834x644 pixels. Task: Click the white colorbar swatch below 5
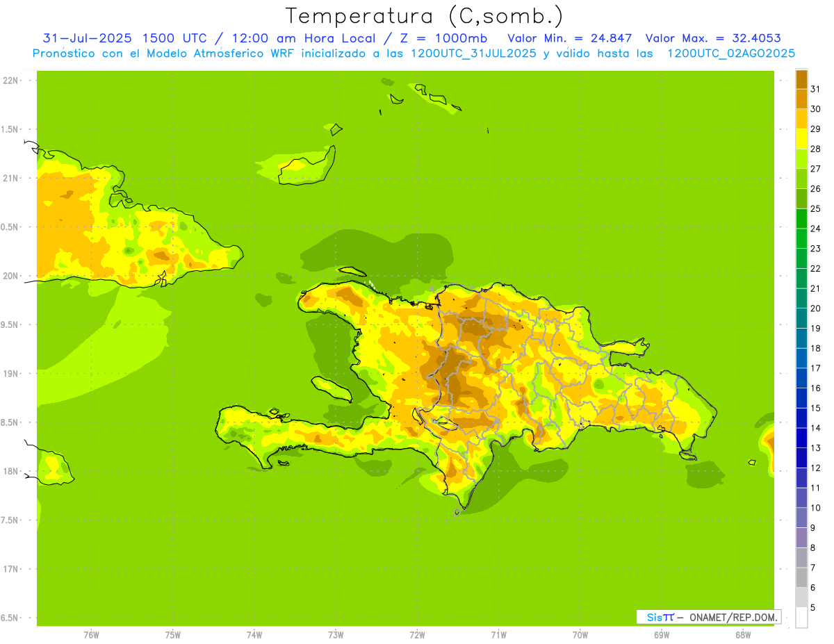tap(801, 618)
